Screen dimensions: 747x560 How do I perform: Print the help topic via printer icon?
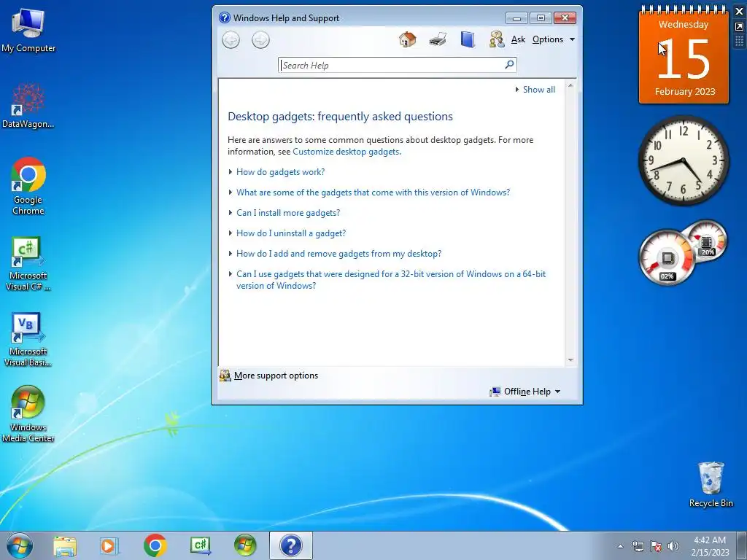438,39
